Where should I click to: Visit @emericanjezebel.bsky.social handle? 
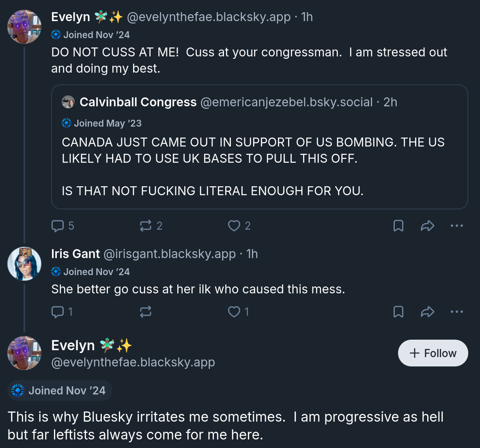[x=286, y=102]
